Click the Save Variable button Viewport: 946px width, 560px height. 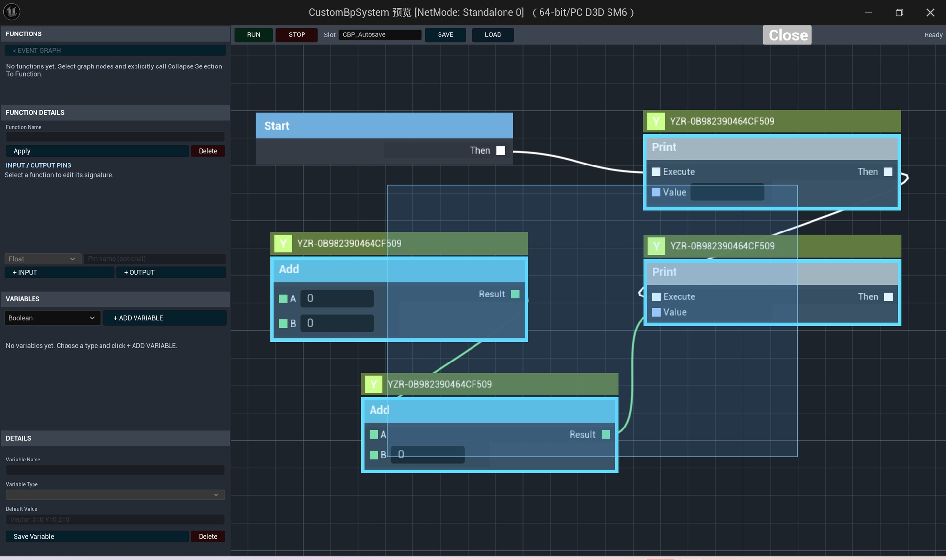click(97, 536)
